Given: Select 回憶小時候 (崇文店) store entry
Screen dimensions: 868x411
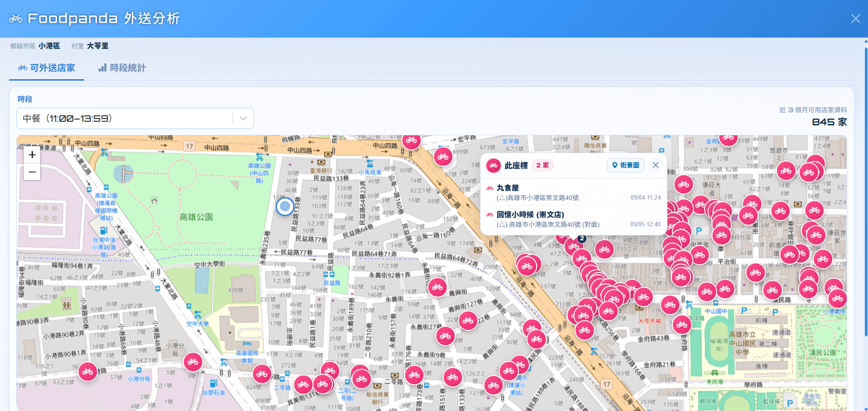Looking at the screenshot, I should pos(573,219).
